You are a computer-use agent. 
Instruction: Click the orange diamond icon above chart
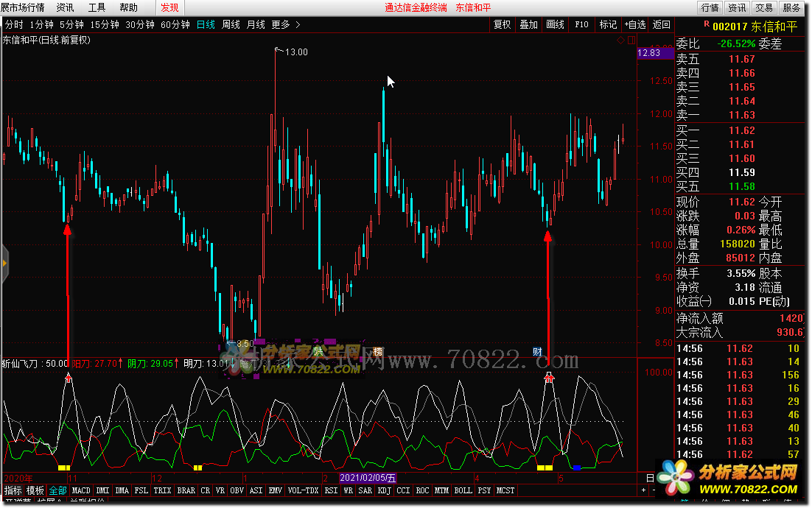pyautogui.click(x=620, y=40)
